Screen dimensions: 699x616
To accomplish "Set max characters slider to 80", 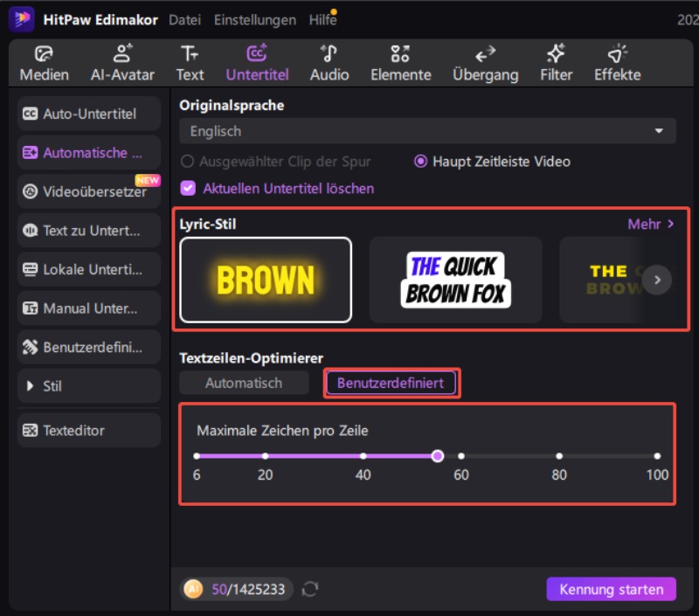I will [559, 455].
